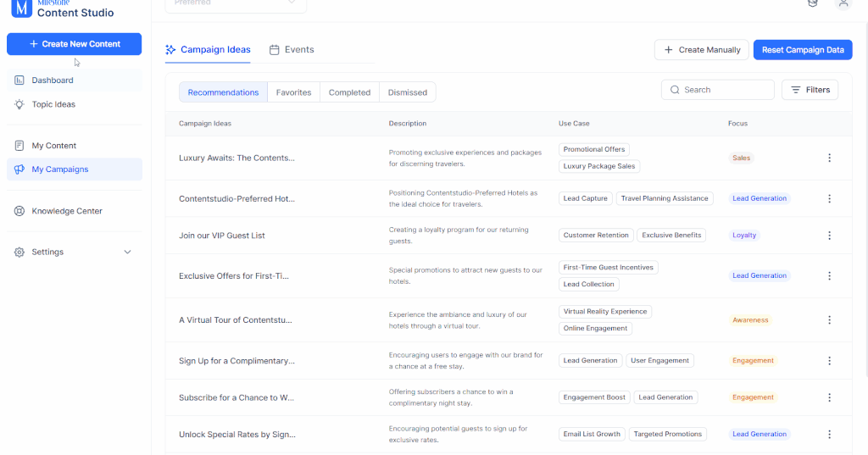Open options menu for Sign Up for a Complimentary
The image size is (868, 455).
[829, 360]
